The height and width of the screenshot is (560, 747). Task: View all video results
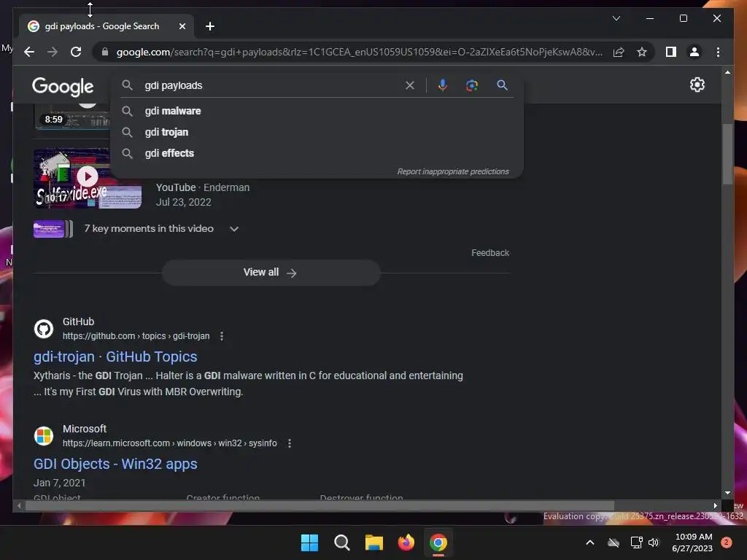pos(271,273)
